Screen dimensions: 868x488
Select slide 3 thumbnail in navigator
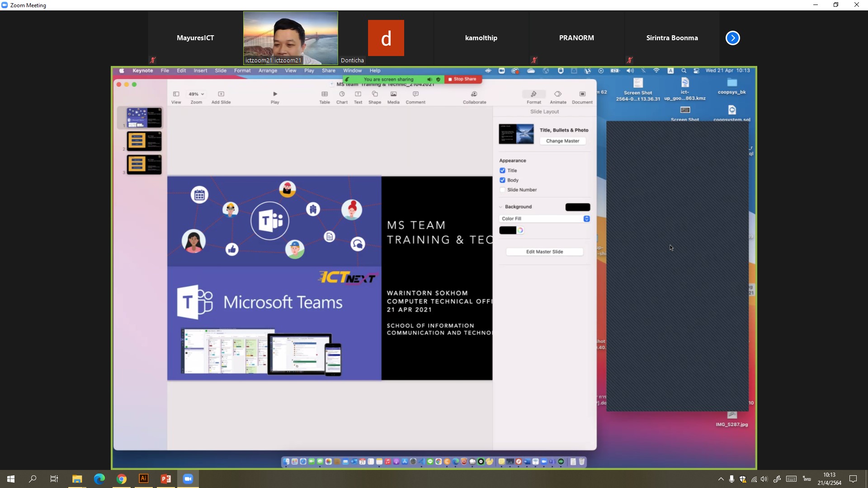144,164
